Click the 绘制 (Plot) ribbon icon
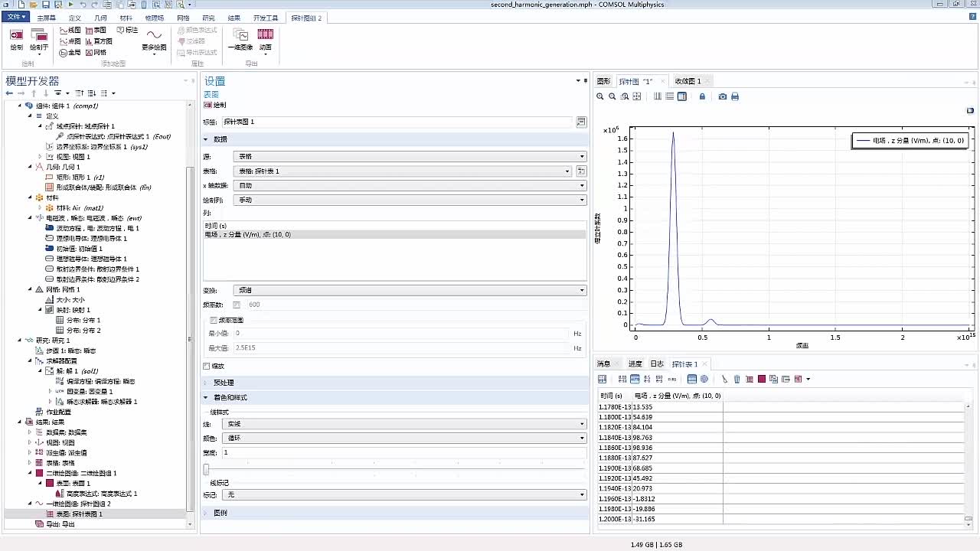Viewport: 980px width, 551px height. tap(16, 39)
